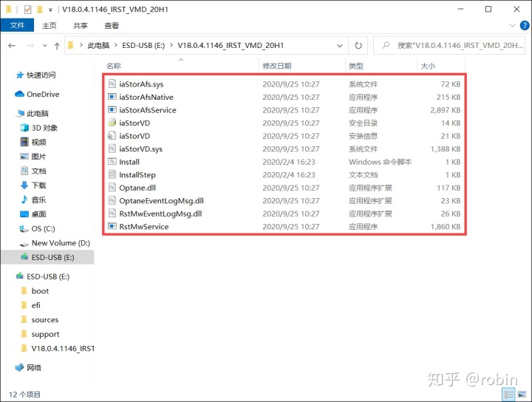Expand the ribbon with the chevron
Screen dimensions: 532x402
(x=512, y=25)
